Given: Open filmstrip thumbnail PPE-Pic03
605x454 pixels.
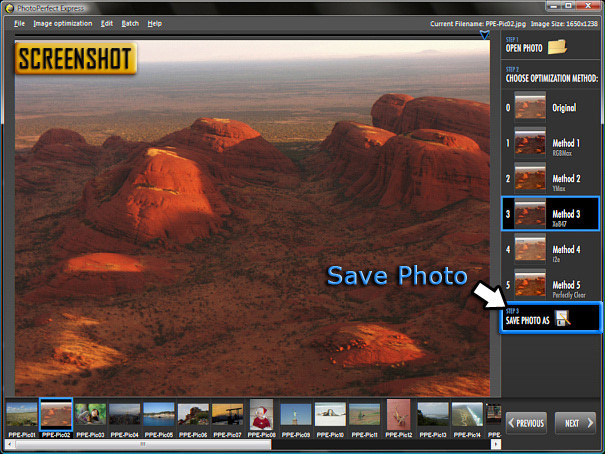Looking at the screenshot, I should [90, 415].
